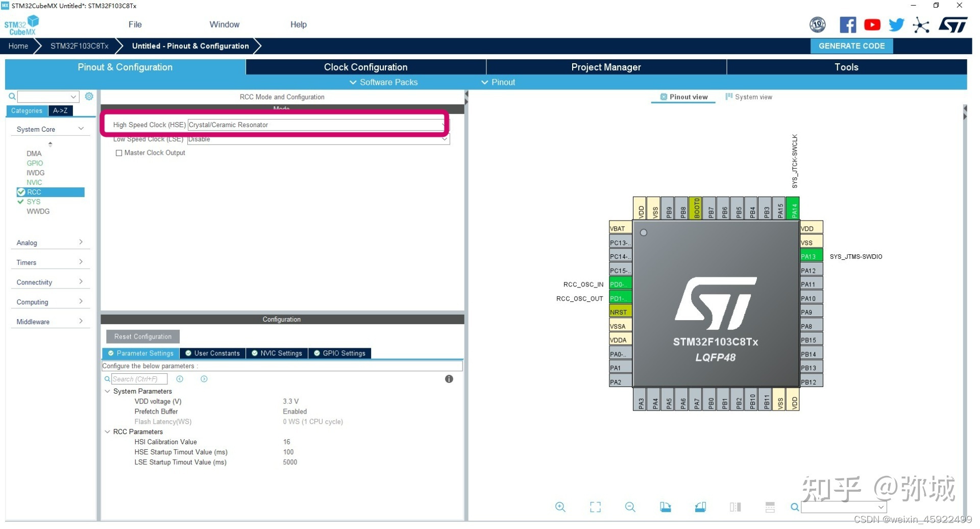Click the ST community network icon
Image resolution: width=980 pixels, height=529 pixels.
(x=921, y=25)
